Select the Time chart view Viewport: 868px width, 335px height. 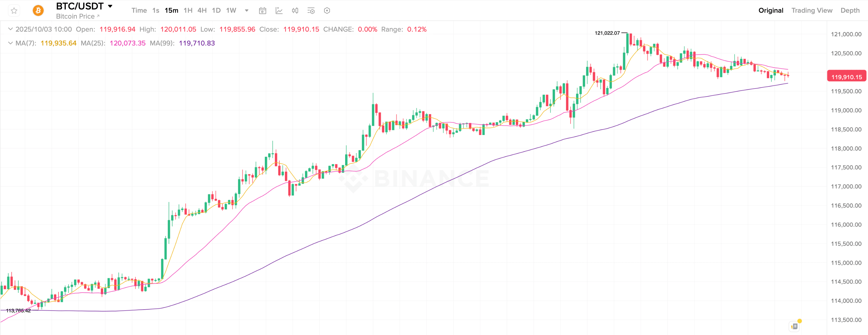coord(139,10)
